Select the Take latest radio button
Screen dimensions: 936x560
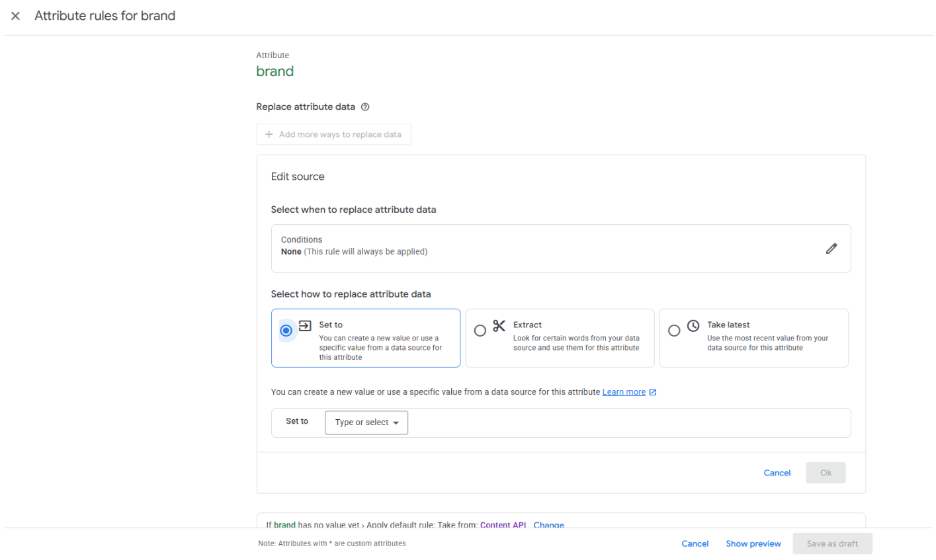pyautogui.click(x=674, y=331)
